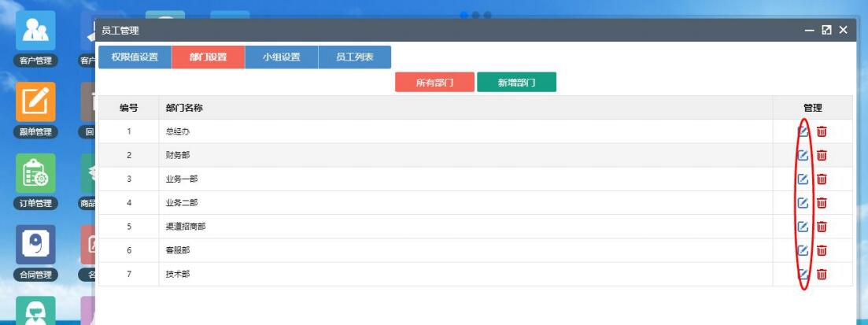Maximize the 员工管理 window

click(826, 30)
